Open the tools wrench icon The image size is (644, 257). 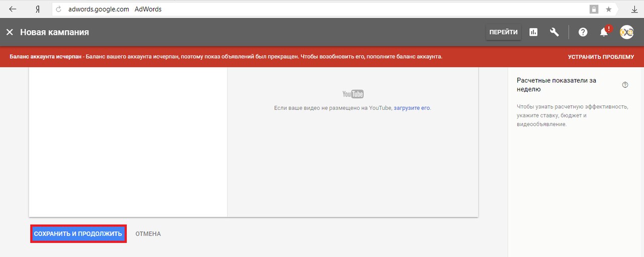click(554, 32)
